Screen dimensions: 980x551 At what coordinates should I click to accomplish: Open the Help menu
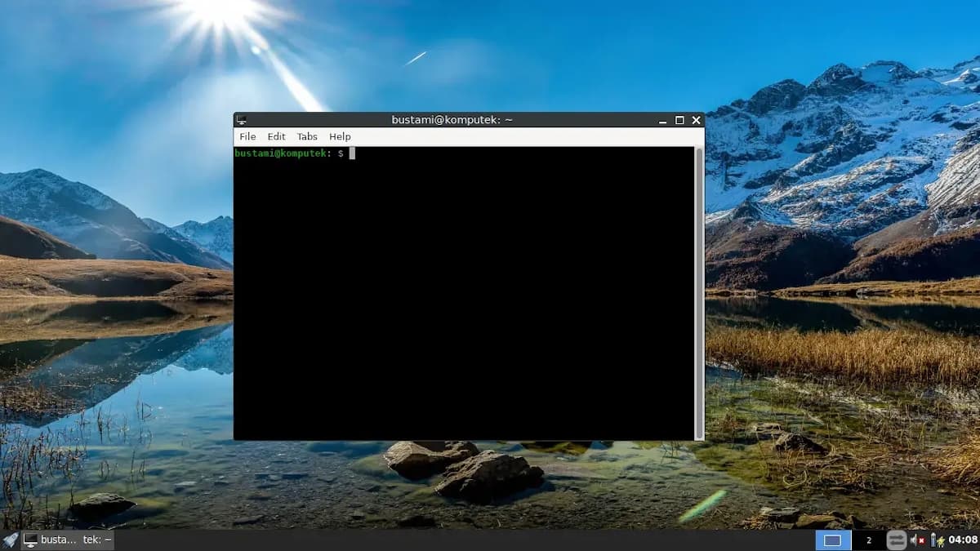pyautogui.click(x=340, y=136)
